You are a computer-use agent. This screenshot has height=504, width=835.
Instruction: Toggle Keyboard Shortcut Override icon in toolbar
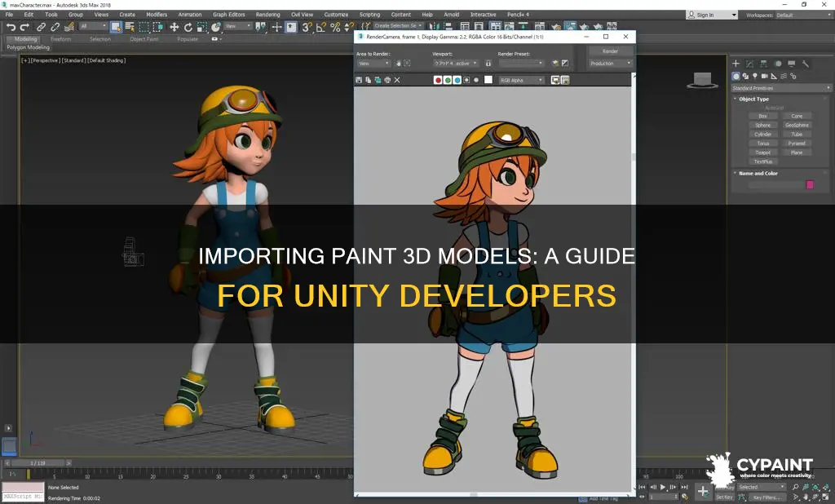tap(291, 27)
